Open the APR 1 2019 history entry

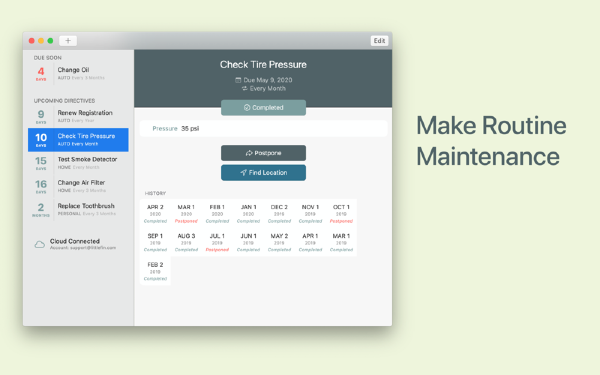[310, 242]
